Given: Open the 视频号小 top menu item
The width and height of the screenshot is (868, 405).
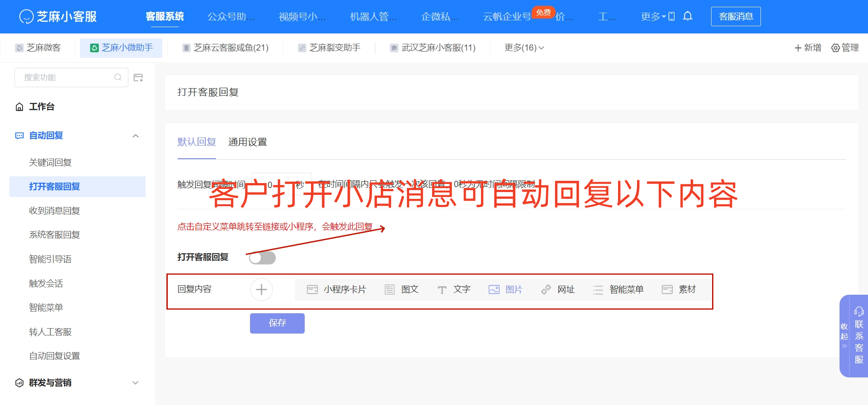Looking at the screenshot, I should click(302, 17).
